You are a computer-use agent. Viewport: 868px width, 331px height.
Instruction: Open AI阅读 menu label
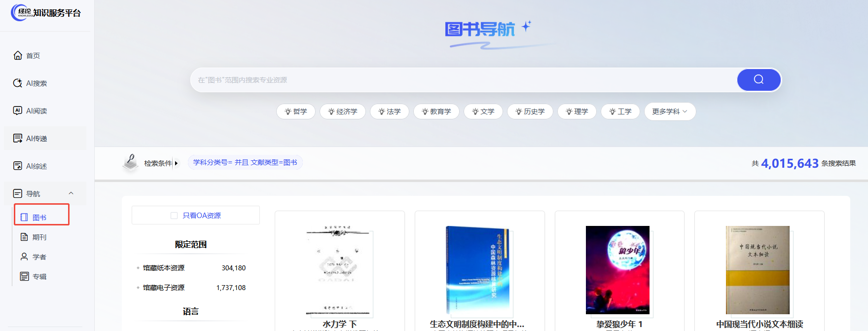(36, 111)
